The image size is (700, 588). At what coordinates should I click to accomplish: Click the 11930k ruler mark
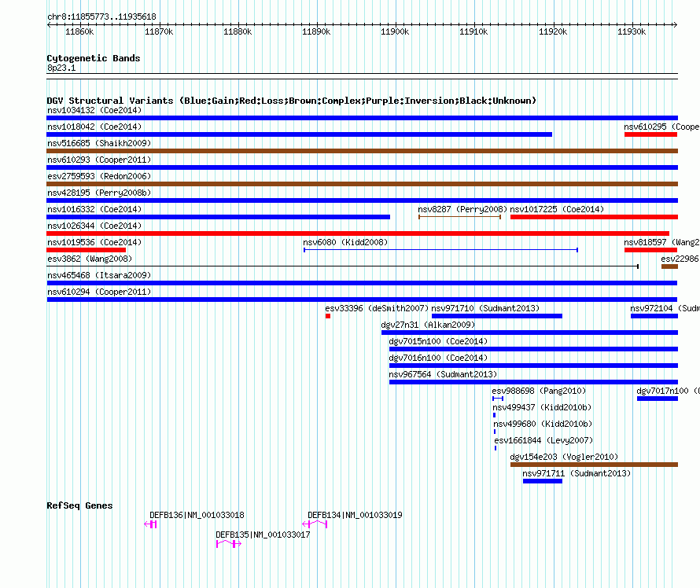(x=632, y=31)
